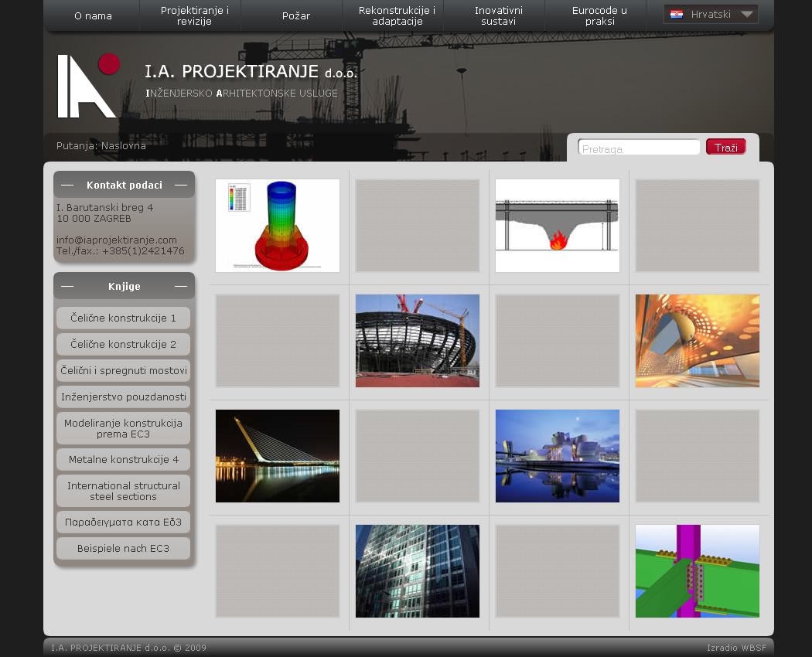The height and width of the screenshot is (657, 812).
Task: Click into the Pretraga search field
Action: coord(639,148)
